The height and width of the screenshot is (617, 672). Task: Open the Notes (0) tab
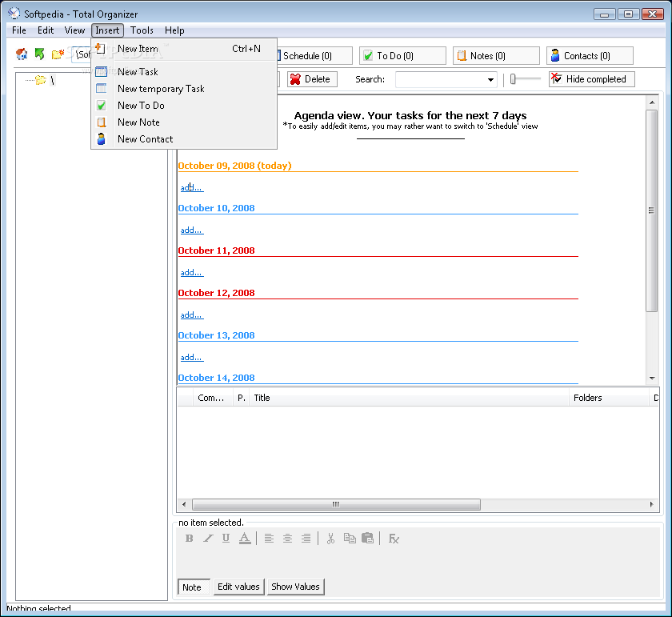coord(496,56)
